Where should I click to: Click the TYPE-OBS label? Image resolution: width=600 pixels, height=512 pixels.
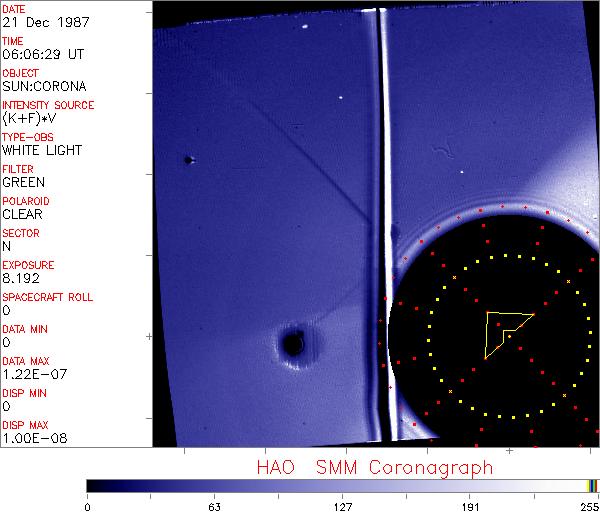28,137
